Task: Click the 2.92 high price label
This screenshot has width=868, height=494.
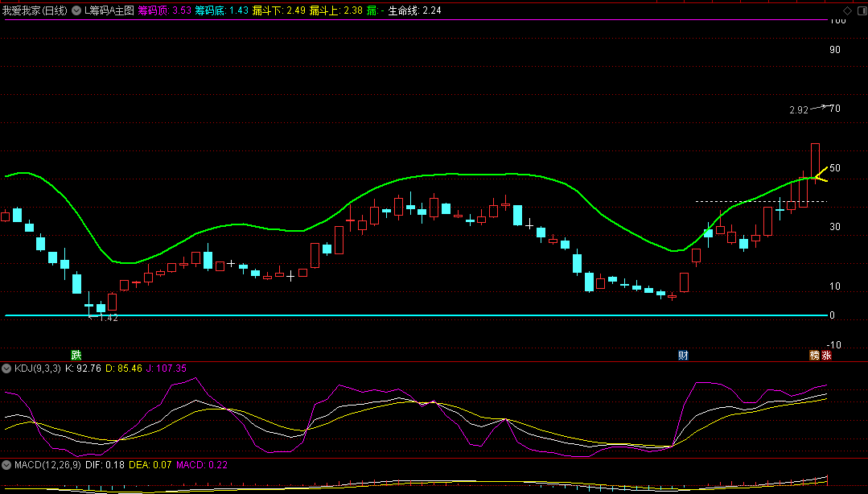Action: [798, 110]
